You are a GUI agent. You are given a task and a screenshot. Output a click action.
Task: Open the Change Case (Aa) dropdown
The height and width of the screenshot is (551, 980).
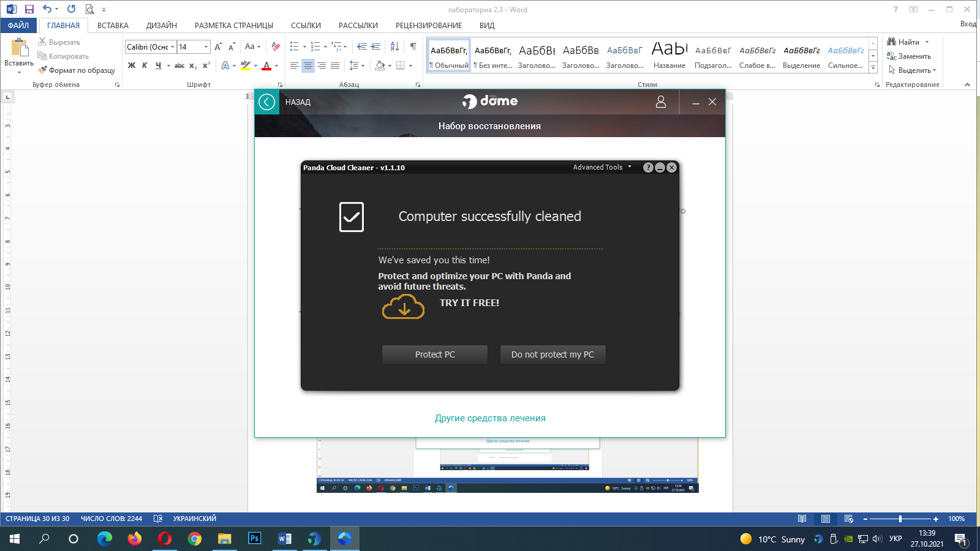tap(252, 47)
